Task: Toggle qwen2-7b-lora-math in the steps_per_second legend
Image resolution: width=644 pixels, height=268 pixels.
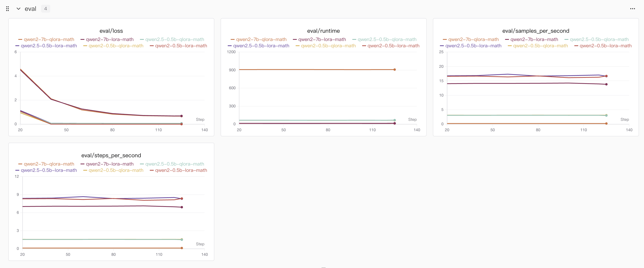Action: (x=109, y=164)
